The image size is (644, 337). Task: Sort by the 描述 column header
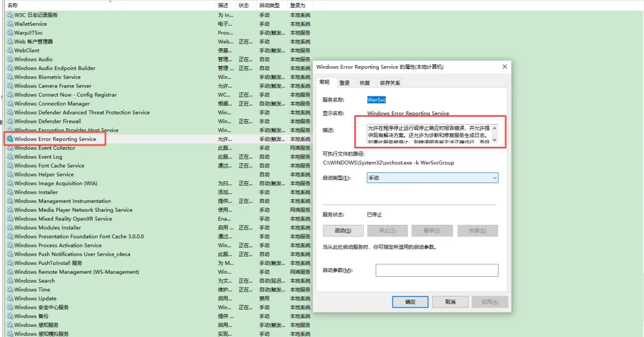226,5
